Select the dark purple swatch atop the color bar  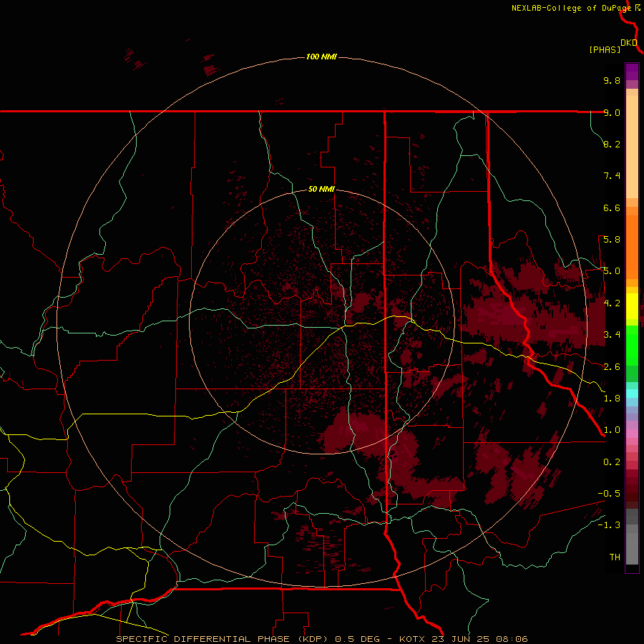[632, 72]
